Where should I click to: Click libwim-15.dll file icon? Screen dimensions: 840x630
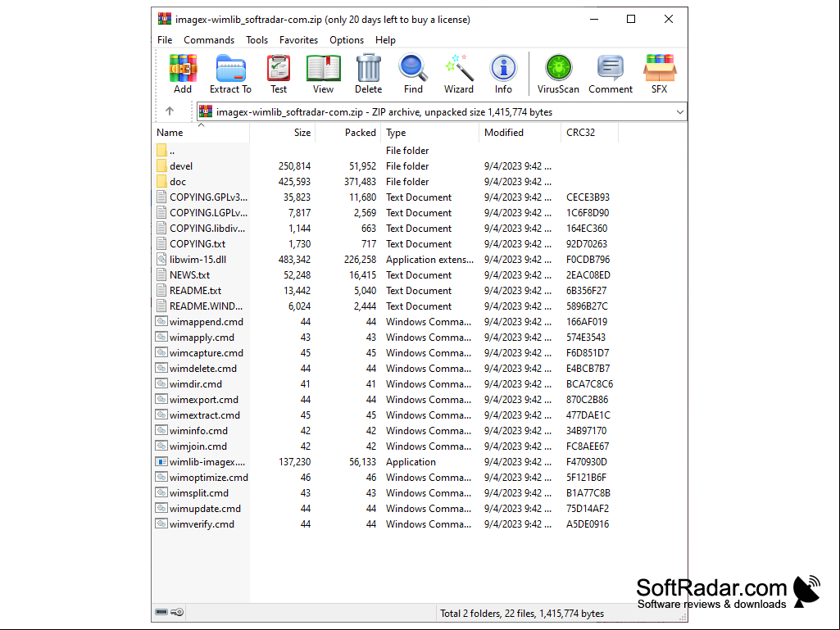(x=161, y=259)
